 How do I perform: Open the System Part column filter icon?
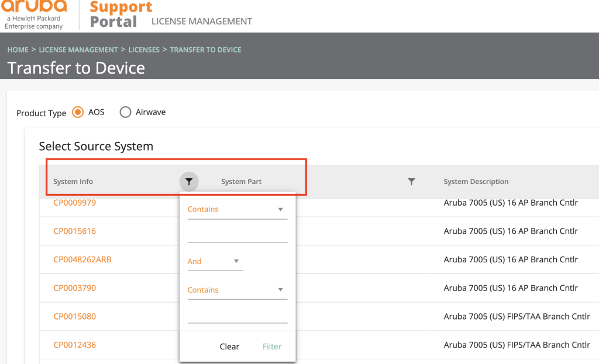point(411,182)
